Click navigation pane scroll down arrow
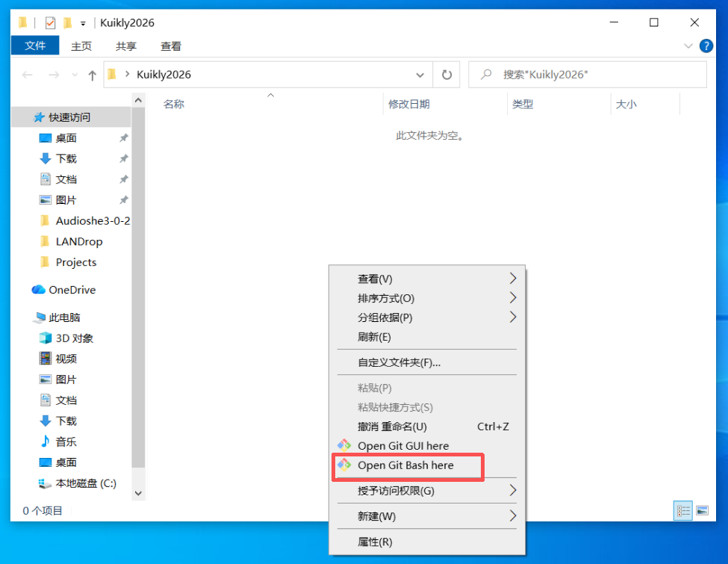 tap(138, 493)
